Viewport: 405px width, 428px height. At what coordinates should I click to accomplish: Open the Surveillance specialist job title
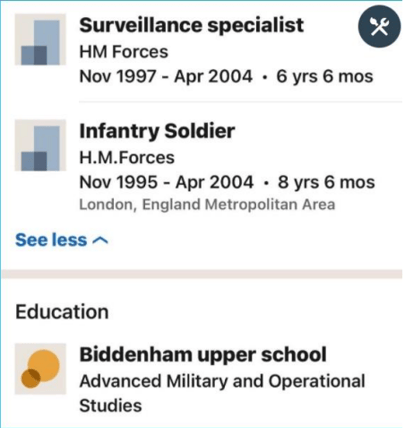[x=191, y=25]
